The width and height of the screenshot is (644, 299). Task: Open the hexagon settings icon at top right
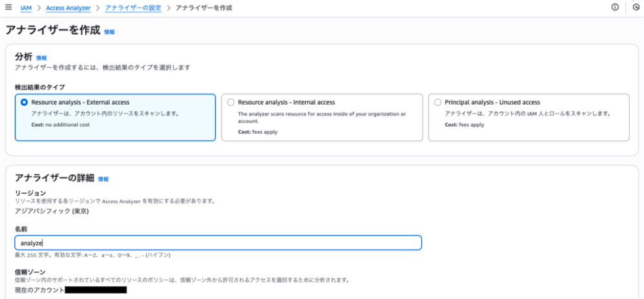[x=636, y=8]
